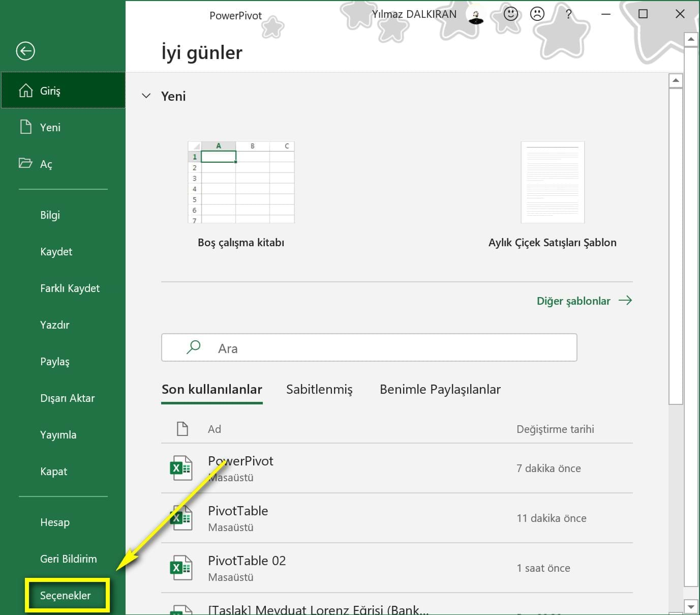The width and height of the screenshot is (700, 615).
Task: Select Kaydet in the sidebar
Action: click(x=56, y=252)
